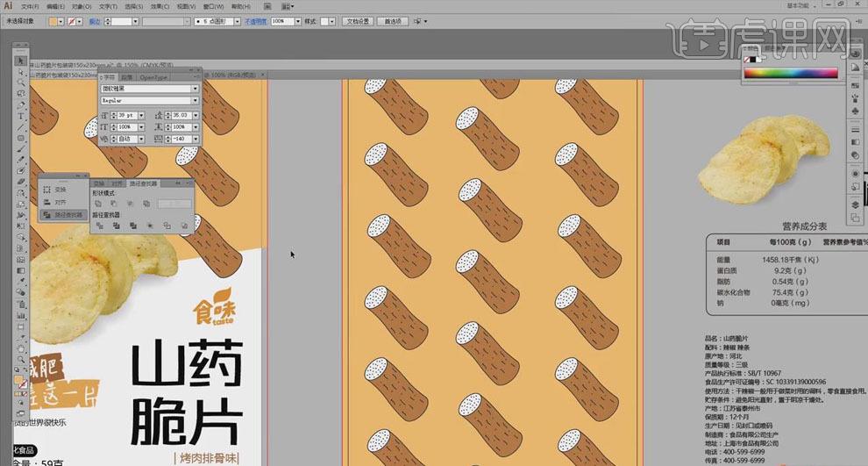The image size is (868, 466).
Task: Select the Selection (black arrow) tool
Action: point(21,61)
